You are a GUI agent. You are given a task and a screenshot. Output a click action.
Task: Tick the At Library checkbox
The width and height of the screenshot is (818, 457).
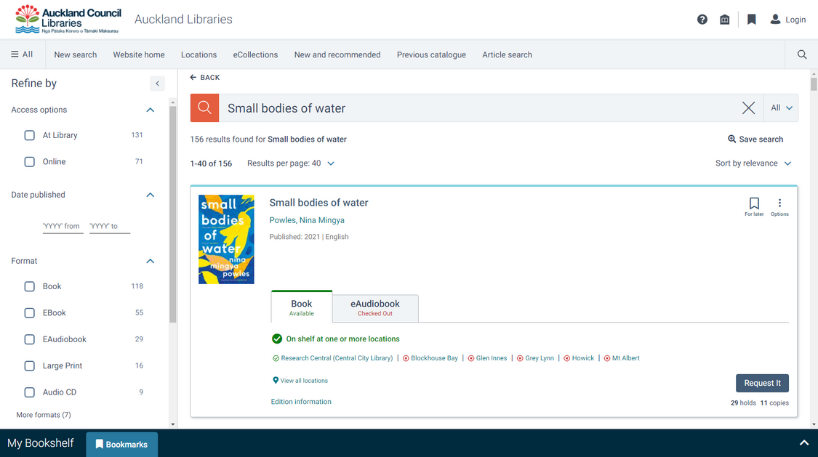click(30, 135)
